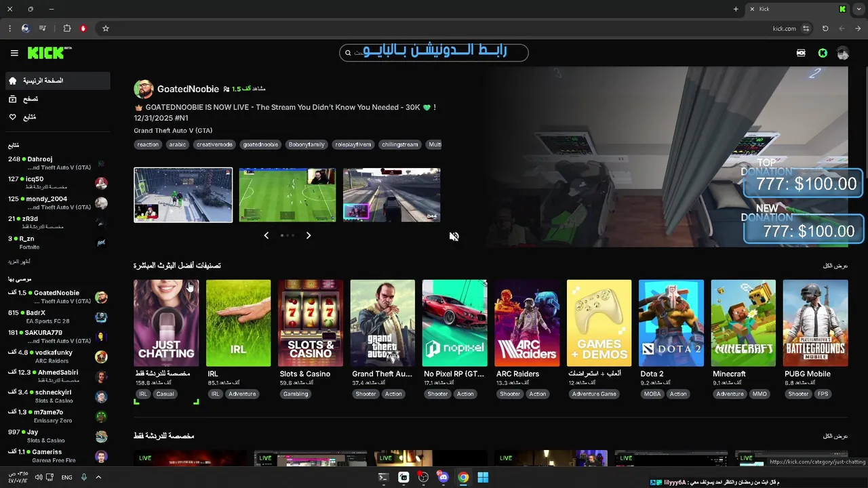
Task: Open the hamburger sidebar menu
Action: pos(14,53)
